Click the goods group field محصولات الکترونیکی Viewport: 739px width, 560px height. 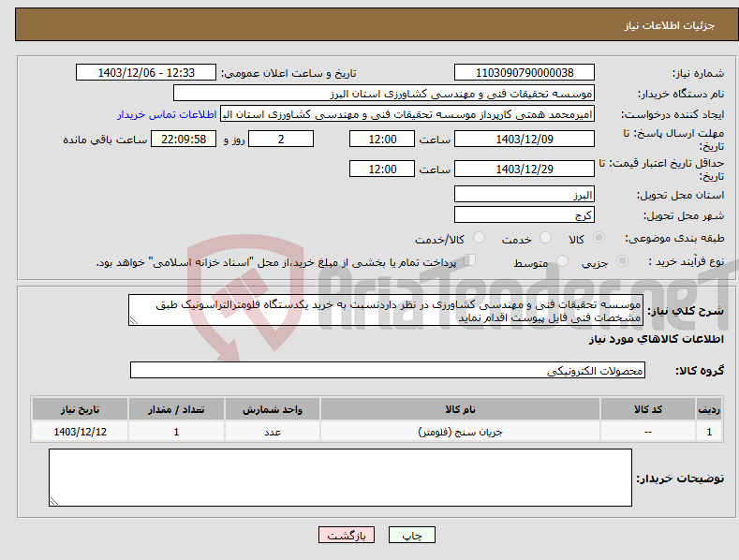click(x=388, y=371)
